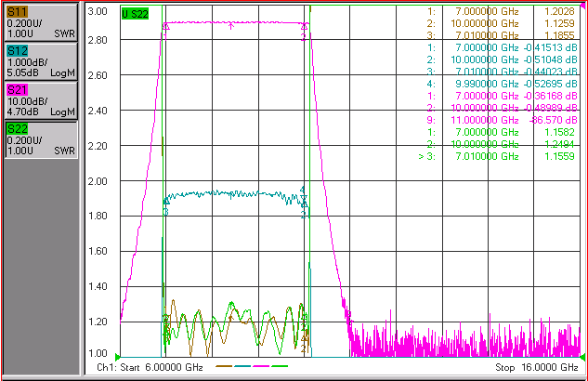Select the S21 trace status button
This screenshot has height=381, width=588.
pos(41,100)
